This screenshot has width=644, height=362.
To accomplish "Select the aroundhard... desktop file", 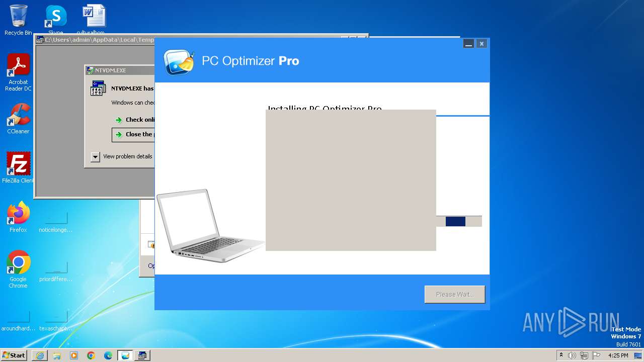I will (x=18, y=320).
